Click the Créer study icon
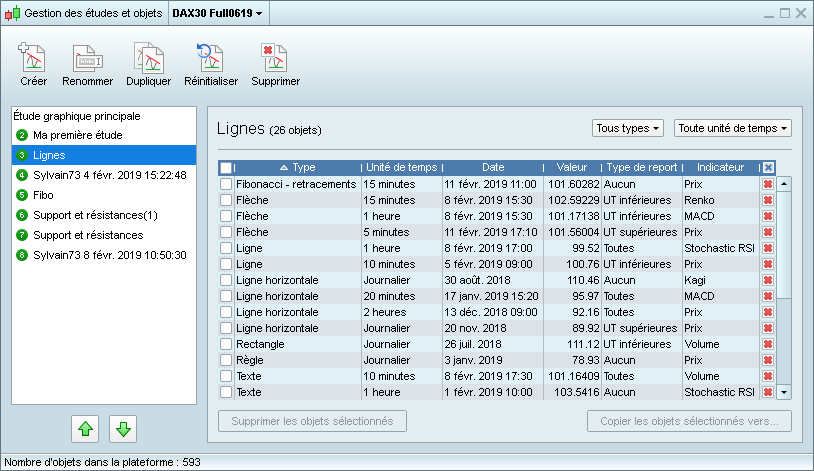 click(33, 59)
